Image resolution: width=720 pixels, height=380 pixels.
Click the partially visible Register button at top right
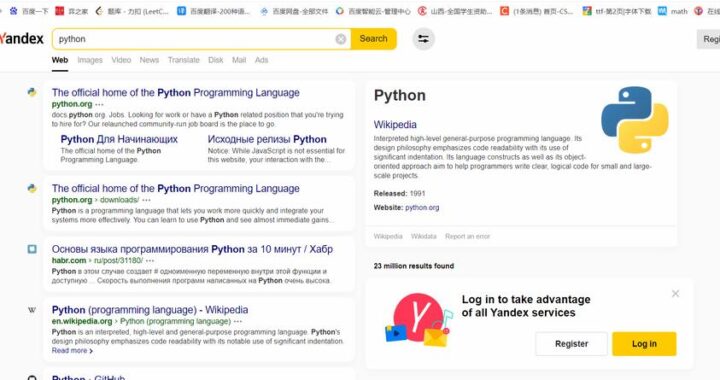pos(709,39)
